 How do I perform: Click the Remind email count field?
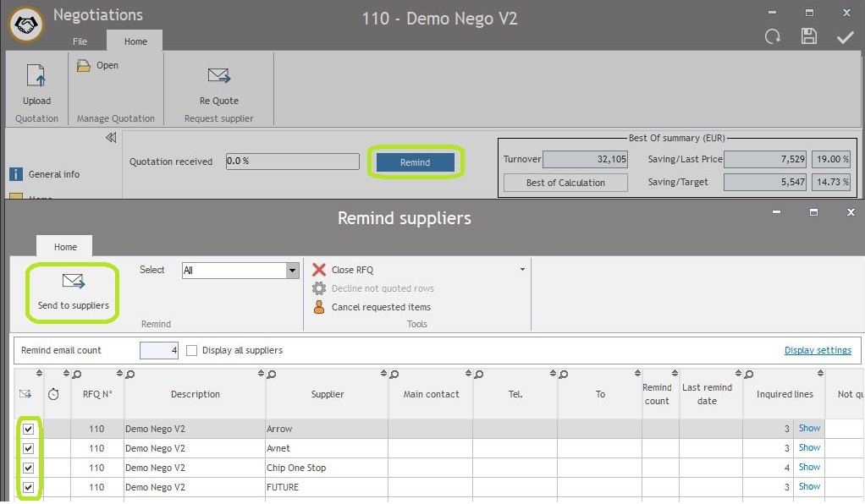point(158,350)
